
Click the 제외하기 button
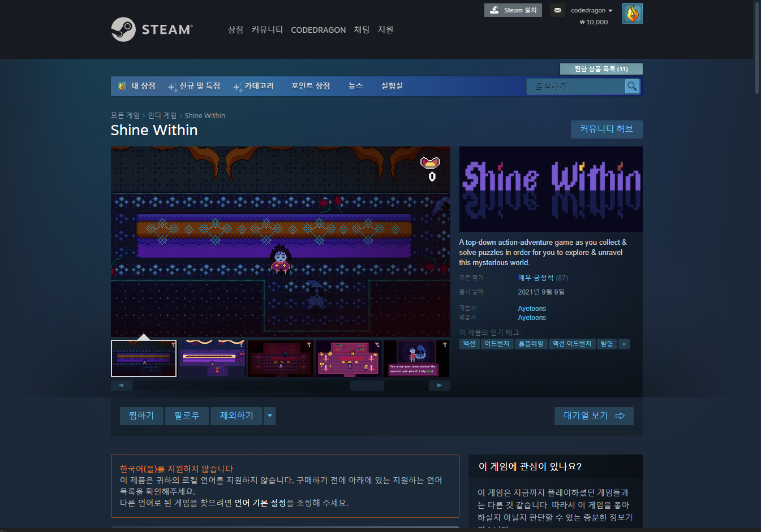pos(237,416)
